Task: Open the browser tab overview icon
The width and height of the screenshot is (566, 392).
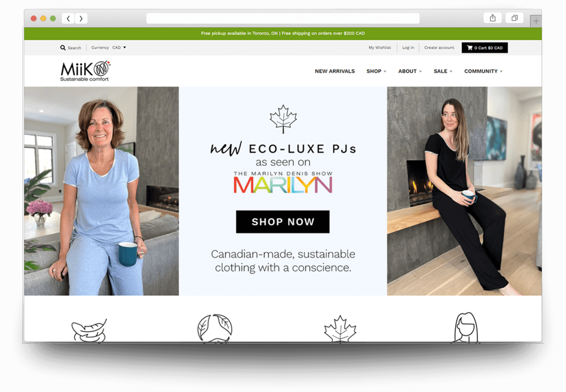Action: 514,18
